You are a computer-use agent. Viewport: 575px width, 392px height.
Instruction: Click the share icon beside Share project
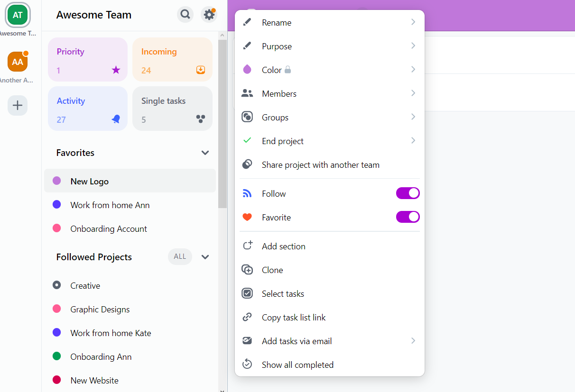click(x=247, y=164)
